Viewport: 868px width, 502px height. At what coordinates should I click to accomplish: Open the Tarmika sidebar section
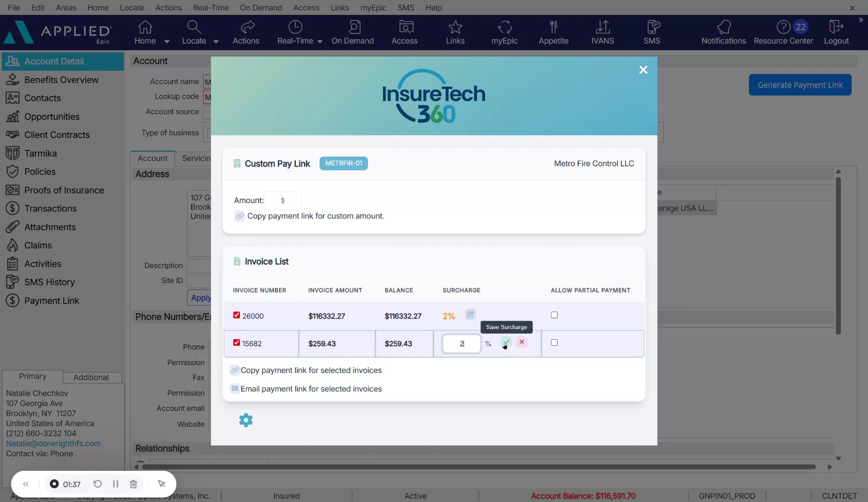40,153
